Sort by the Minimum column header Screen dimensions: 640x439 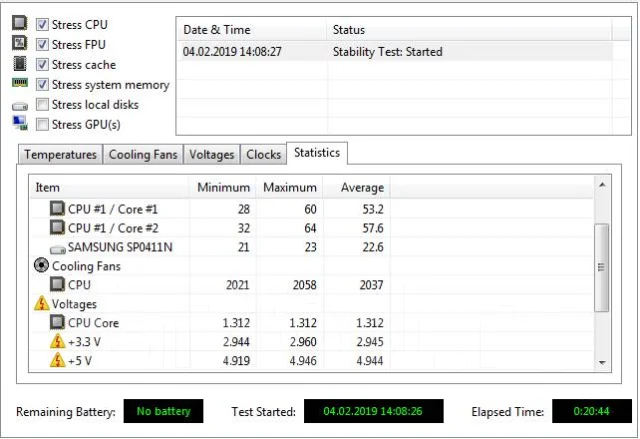tap(223, 187)
